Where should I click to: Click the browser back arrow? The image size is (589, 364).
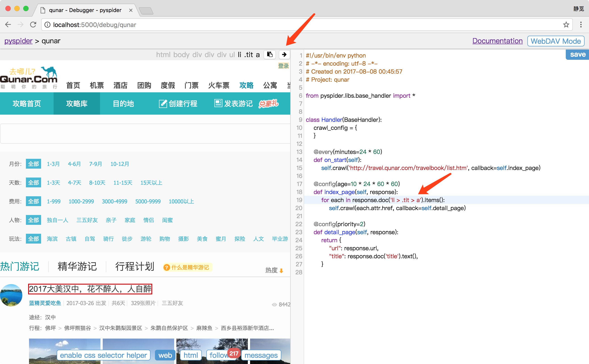(x=8, y=25)
